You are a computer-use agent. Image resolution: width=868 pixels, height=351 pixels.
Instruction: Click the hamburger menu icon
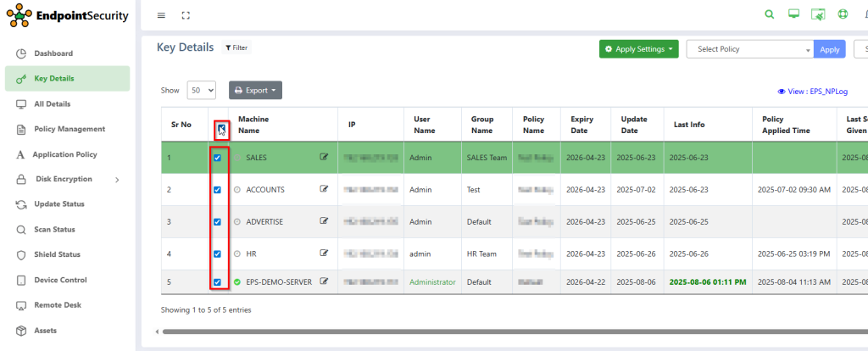(162, 15)
